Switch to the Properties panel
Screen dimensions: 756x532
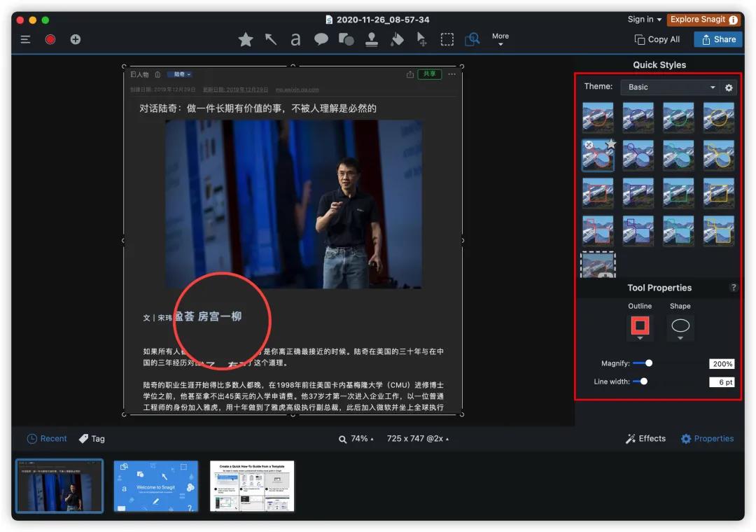(707, 438)
